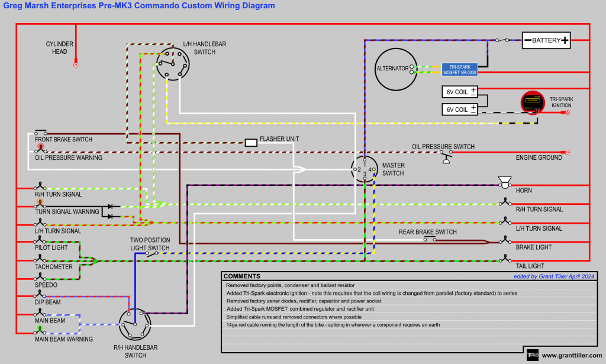Select the flasher unit box

click(250, 142)
